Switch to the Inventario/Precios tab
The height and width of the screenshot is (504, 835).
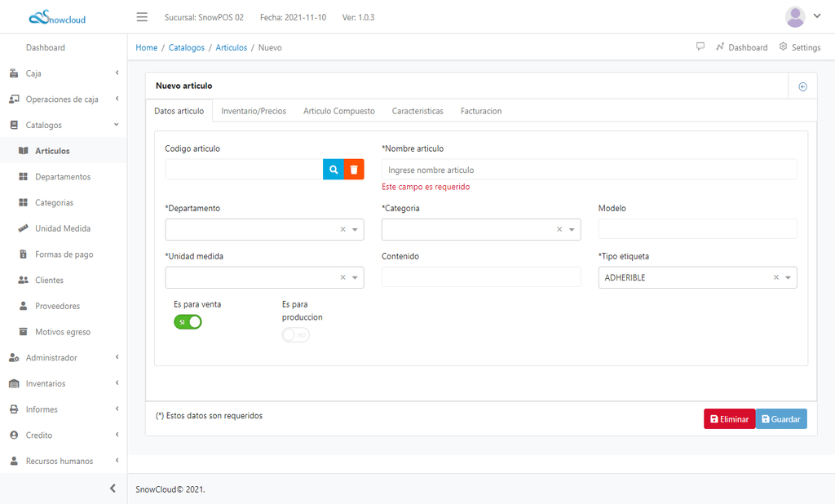click(254, 111)
